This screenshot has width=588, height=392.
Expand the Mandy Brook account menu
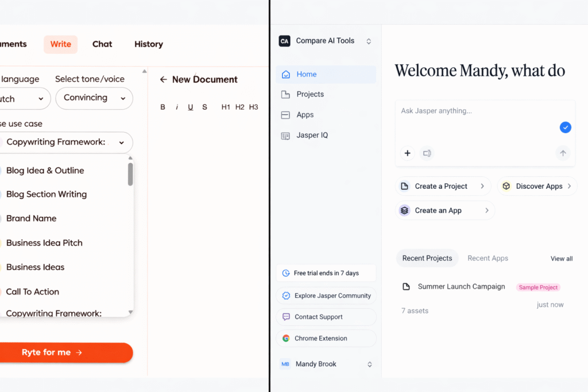pyautogui.click(x=326, y=363)
